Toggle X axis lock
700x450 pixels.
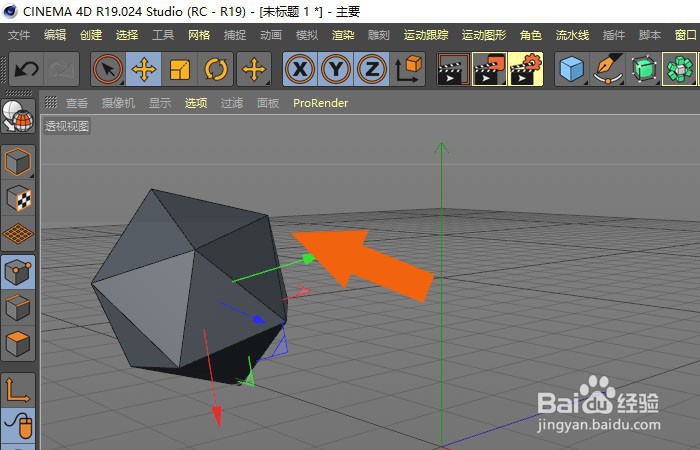point(300,69)
